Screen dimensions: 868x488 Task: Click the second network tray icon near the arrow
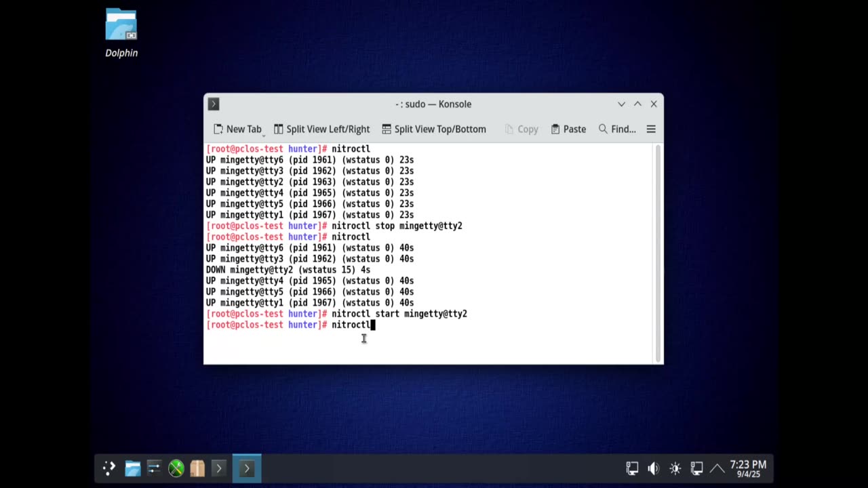pyautogui.click(x=696, y=468)
